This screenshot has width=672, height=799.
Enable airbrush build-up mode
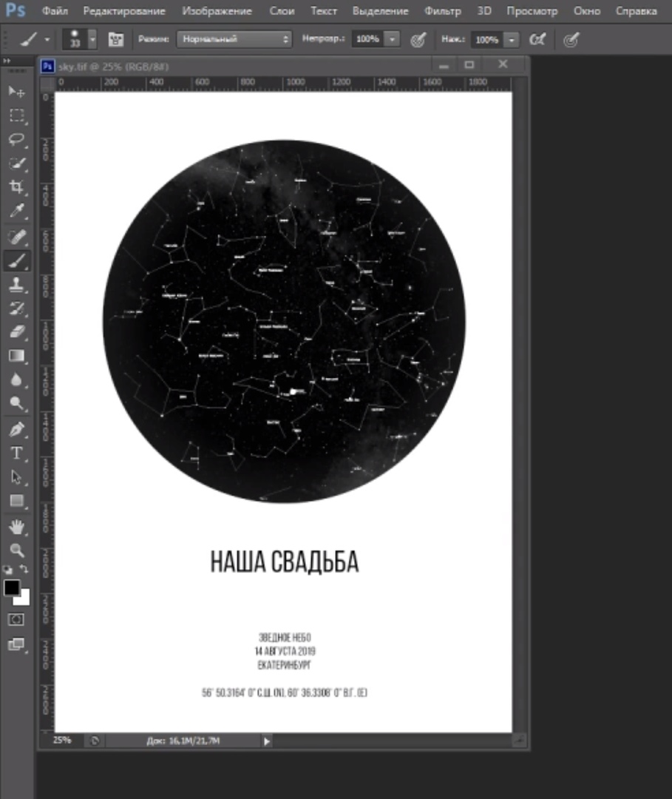[537, 39]
